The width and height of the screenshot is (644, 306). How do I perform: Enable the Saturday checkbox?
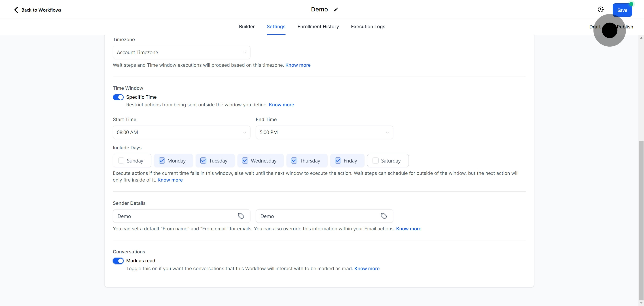tap(375, 161)
